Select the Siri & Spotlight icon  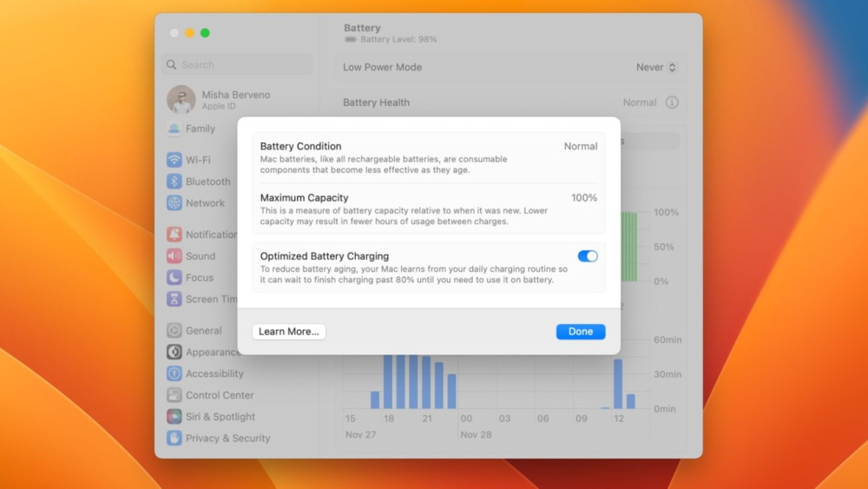(x=174, y=417)
